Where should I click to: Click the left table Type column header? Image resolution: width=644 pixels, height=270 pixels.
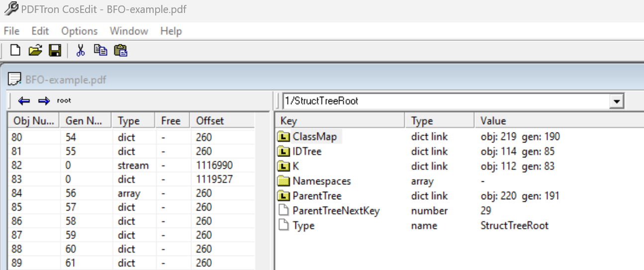click(x=133, y=121)
